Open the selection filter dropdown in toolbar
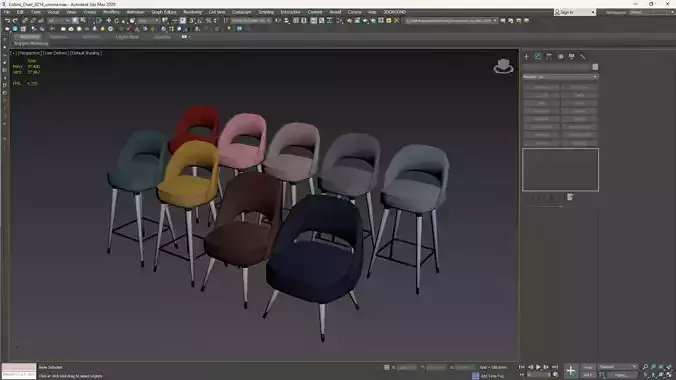 coord(58,21)
